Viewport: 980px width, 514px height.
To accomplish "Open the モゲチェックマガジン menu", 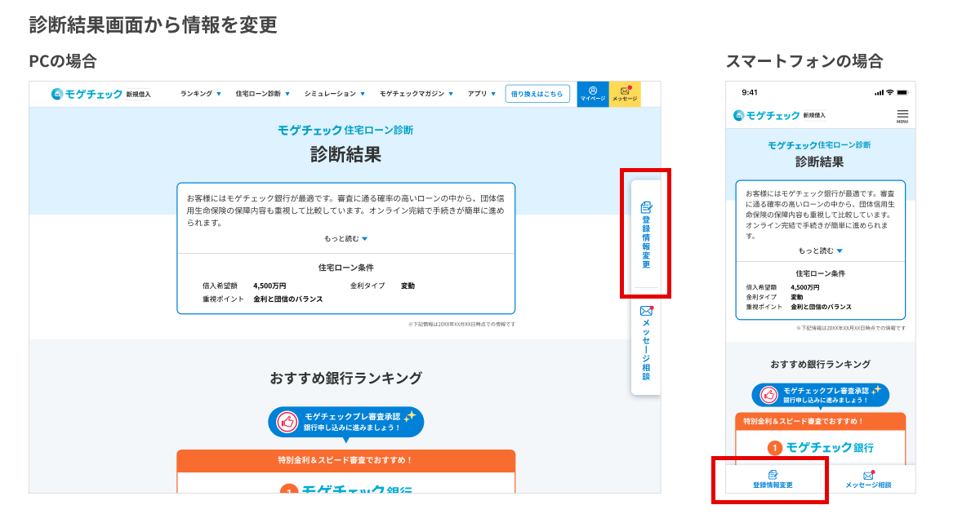I will pos(416,94).
